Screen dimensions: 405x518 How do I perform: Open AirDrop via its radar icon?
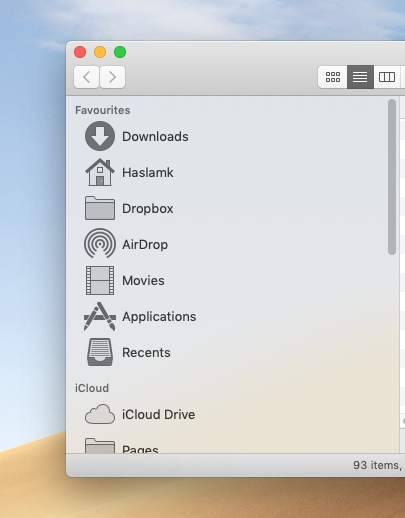100,244
